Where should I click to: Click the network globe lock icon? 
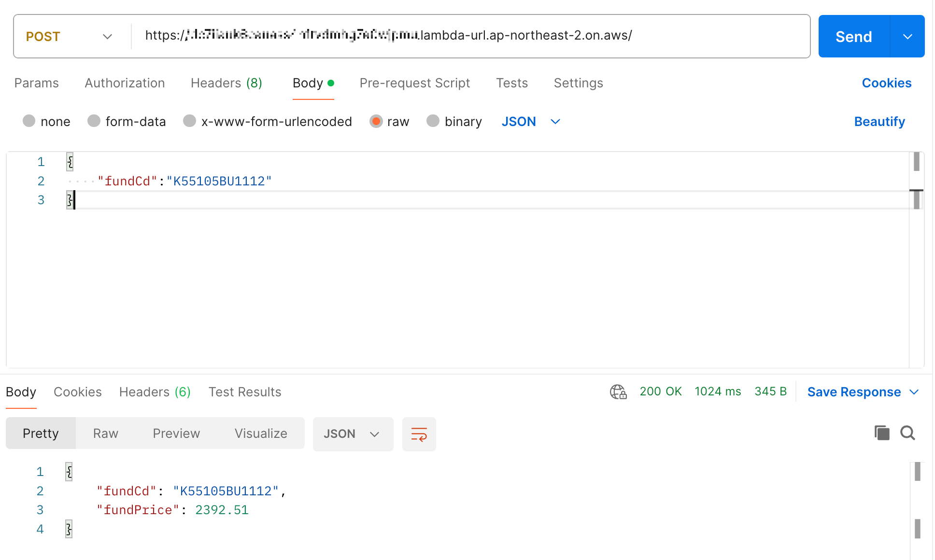click(618, 392)
